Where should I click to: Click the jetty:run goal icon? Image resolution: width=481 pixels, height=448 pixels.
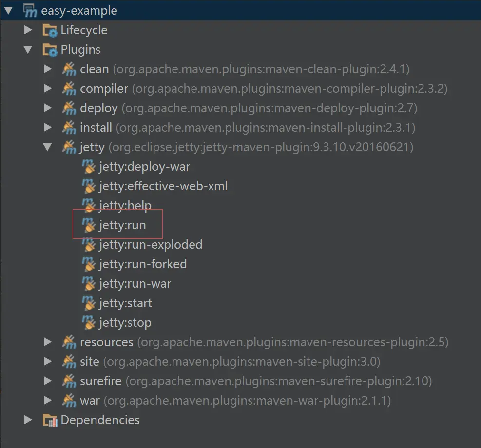pyautogui.click(x=89, y=225)
